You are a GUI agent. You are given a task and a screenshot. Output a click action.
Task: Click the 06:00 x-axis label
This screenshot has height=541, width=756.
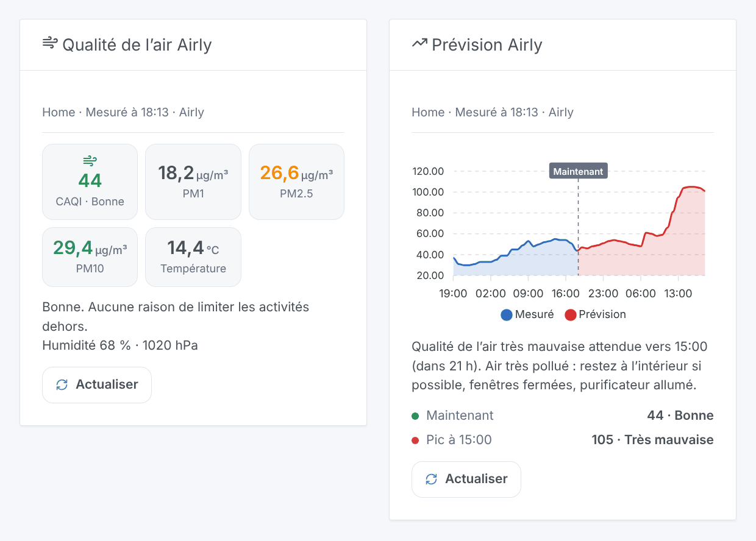[640, 294]
